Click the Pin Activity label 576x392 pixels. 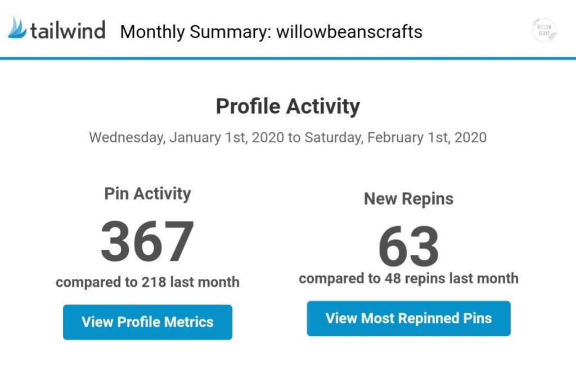point(148,193)
